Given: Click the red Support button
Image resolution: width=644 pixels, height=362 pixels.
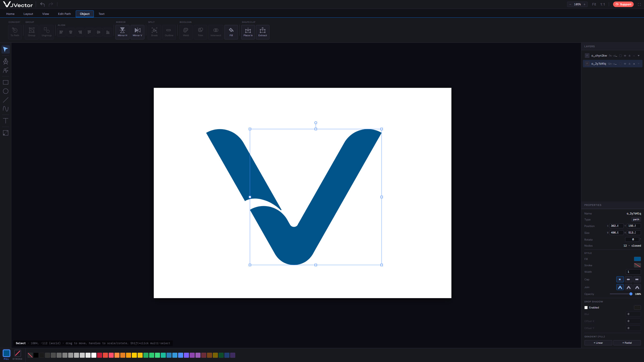Looking at the screenshot, I should 623,4.
